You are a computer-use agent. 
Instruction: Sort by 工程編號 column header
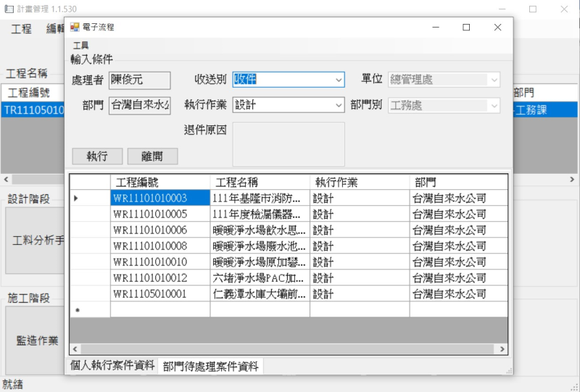160,182
